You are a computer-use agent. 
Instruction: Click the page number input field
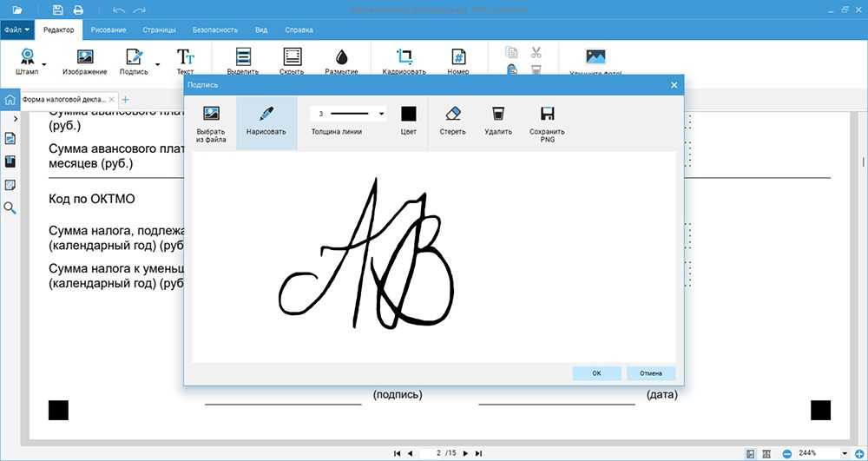439,453
